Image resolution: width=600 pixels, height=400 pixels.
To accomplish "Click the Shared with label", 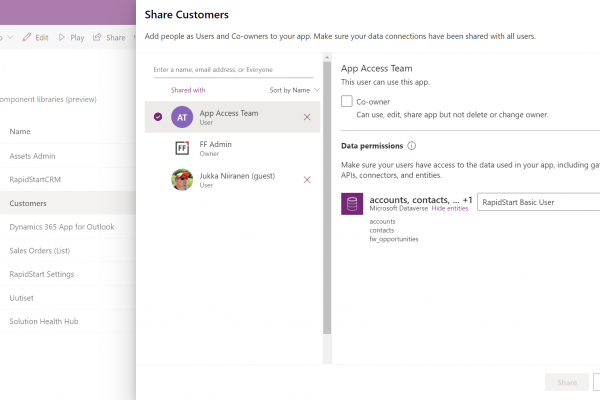I will (x=188, y=90).
